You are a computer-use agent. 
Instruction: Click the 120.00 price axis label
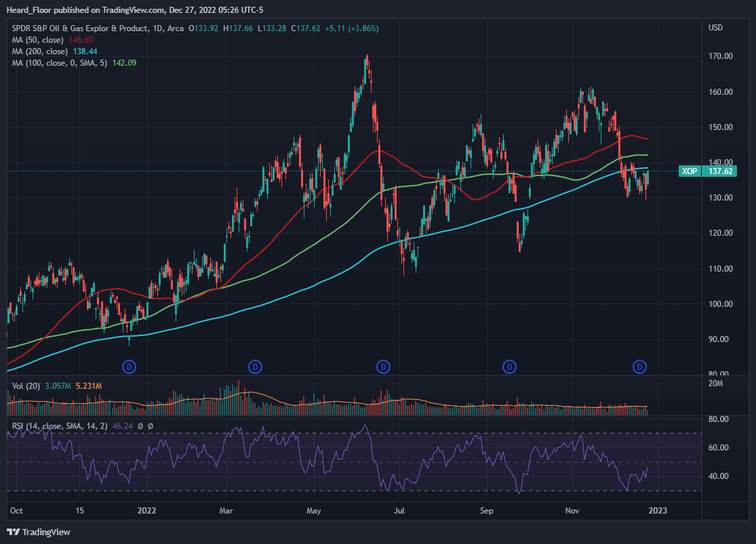coord(720,233)
